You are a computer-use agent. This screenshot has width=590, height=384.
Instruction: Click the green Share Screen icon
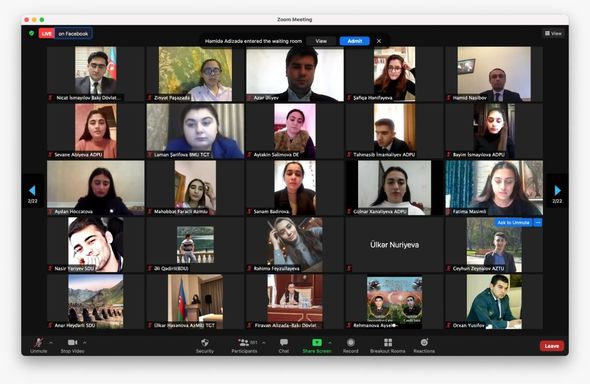tap(317, 342)
